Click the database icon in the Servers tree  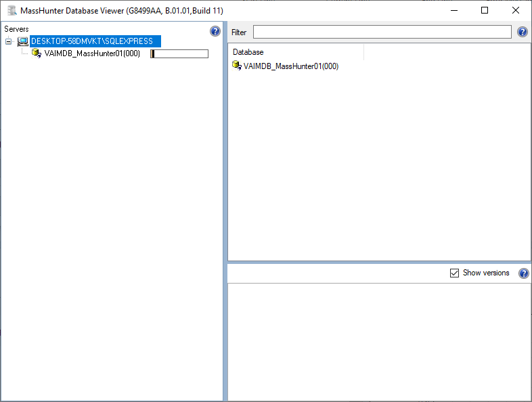coord(37,53)
